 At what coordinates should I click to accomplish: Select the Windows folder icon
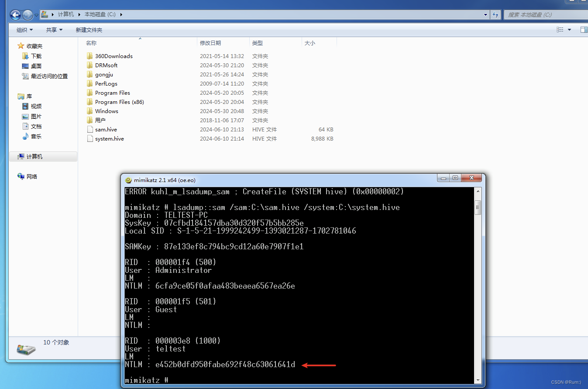pyautogui.click(x=89, y=111)
